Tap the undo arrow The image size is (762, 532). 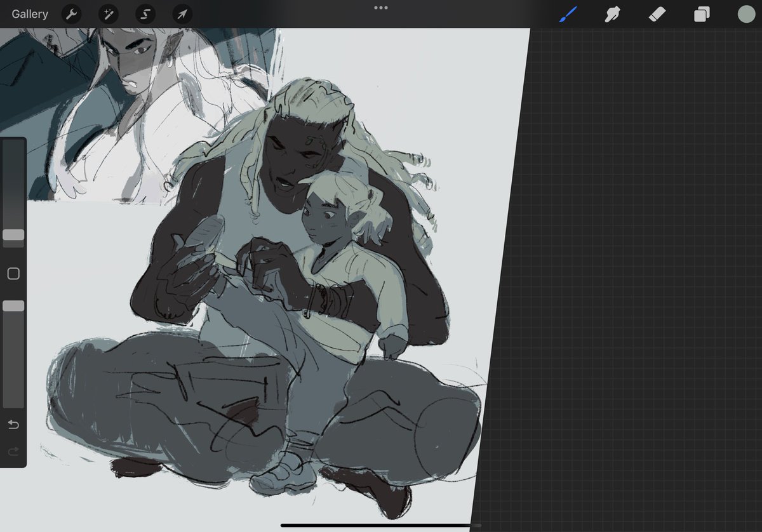[13, 425]
